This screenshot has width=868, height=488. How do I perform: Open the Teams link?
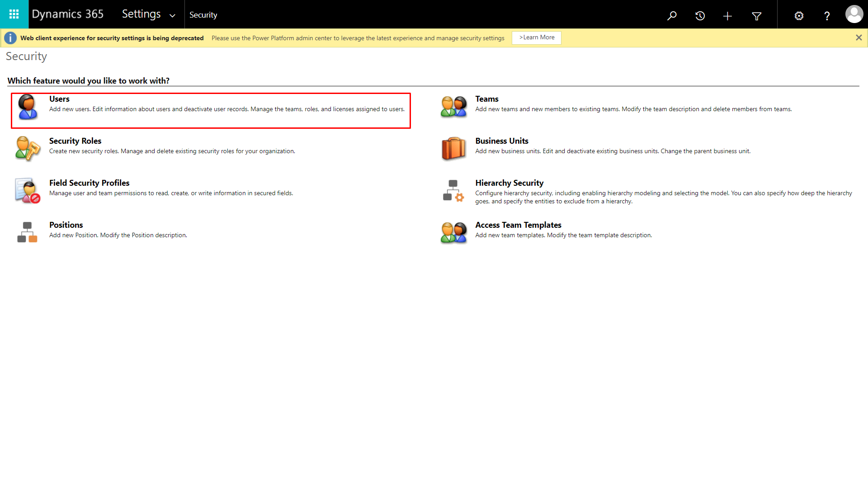pyautogui.click(x=486, y=99)
